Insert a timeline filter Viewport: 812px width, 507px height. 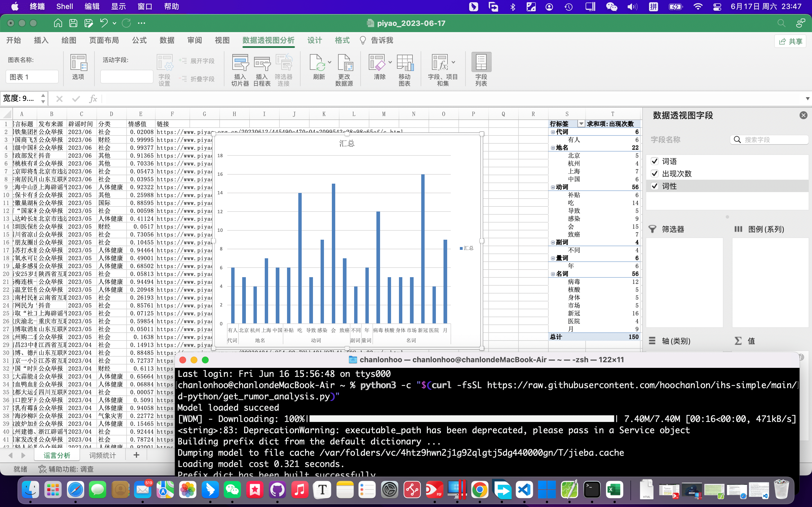(262, 69)
